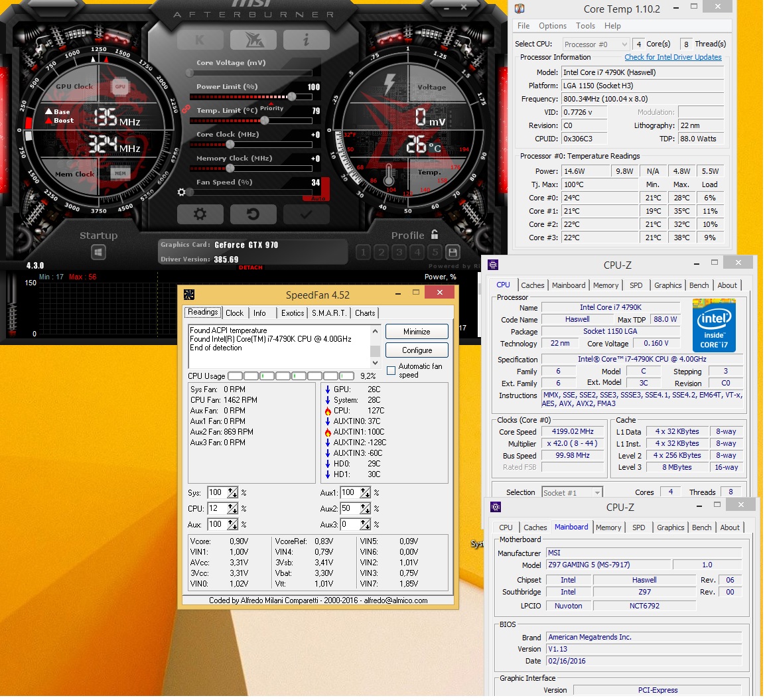Click the Core Temp title bar app icon
Viewport: 765px width, 700px height.
click(x=520, y=8)
